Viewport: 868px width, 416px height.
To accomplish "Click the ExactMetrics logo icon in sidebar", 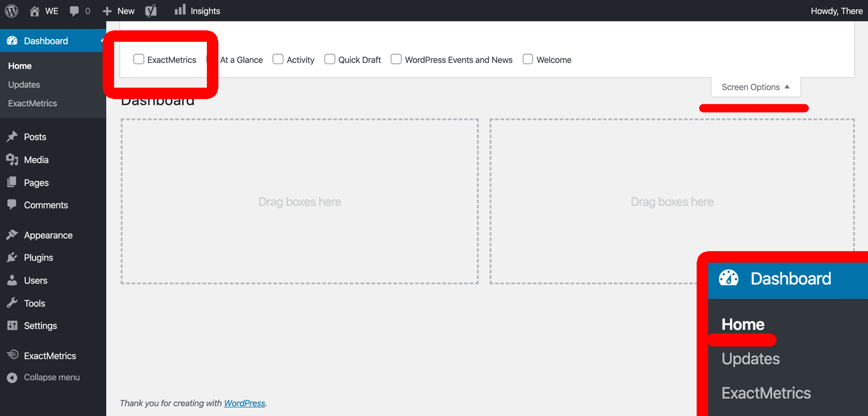I will (x=13, y=355).
